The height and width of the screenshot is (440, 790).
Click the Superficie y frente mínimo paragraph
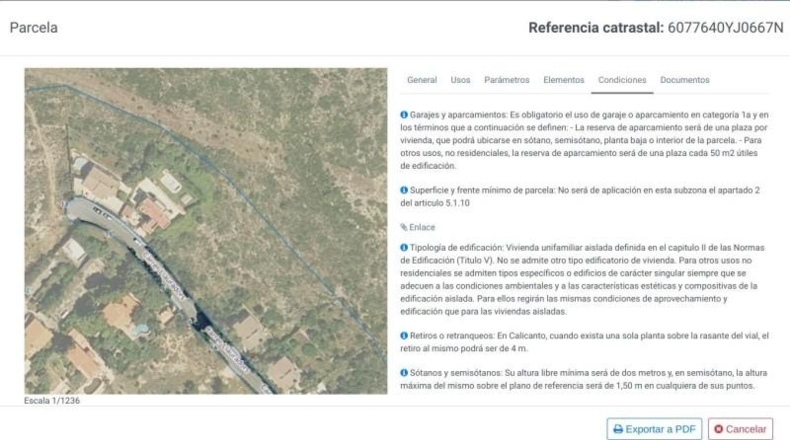(580, 197)
